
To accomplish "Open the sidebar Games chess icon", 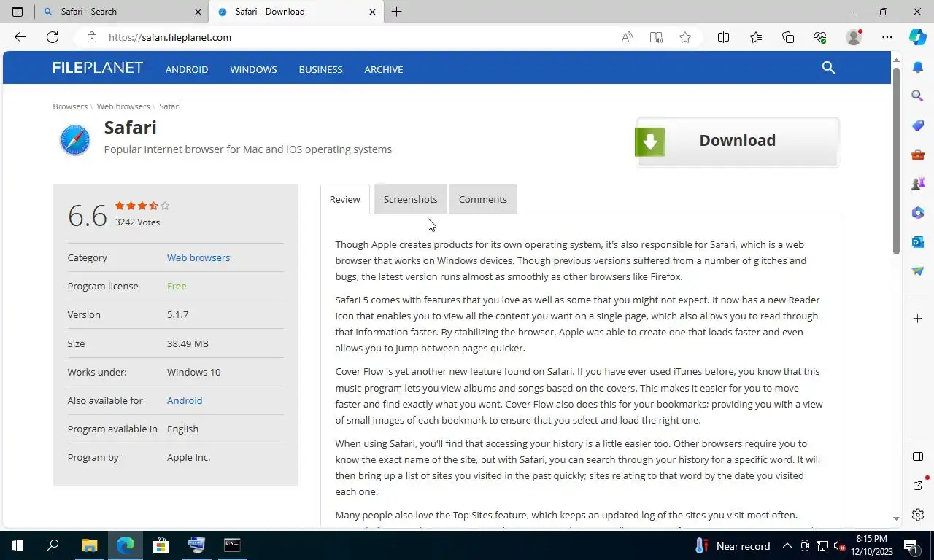I will (918, 184).
